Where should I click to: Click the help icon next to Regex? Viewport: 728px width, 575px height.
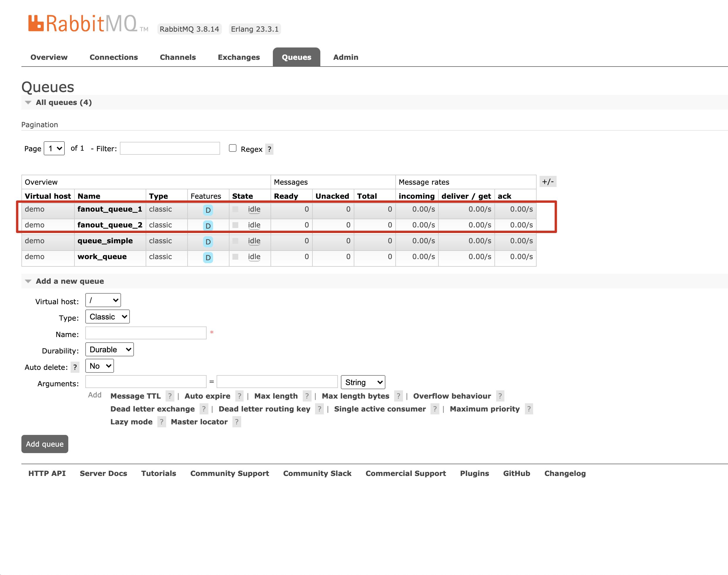point(269,149)
